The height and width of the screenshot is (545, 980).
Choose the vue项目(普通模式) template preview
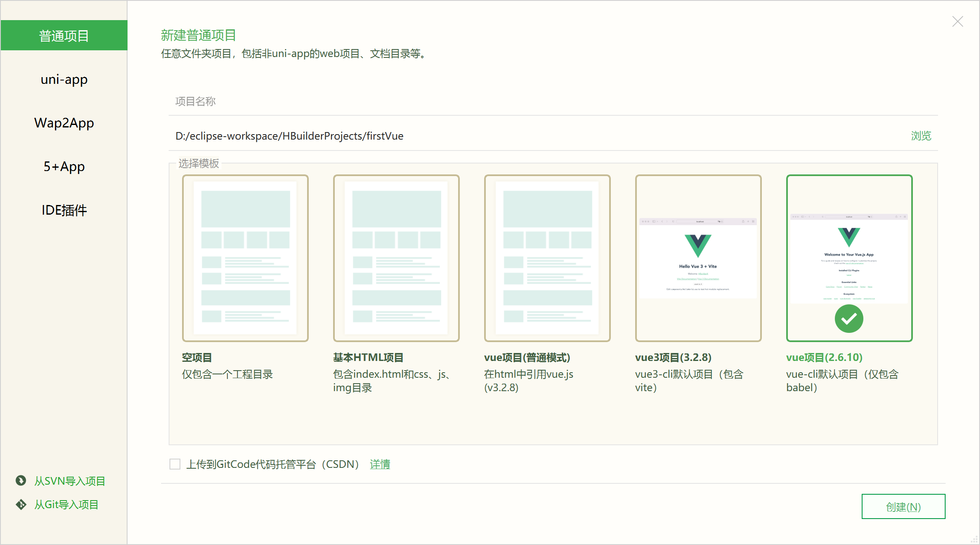pyautogui.click(x=547, y=257)
